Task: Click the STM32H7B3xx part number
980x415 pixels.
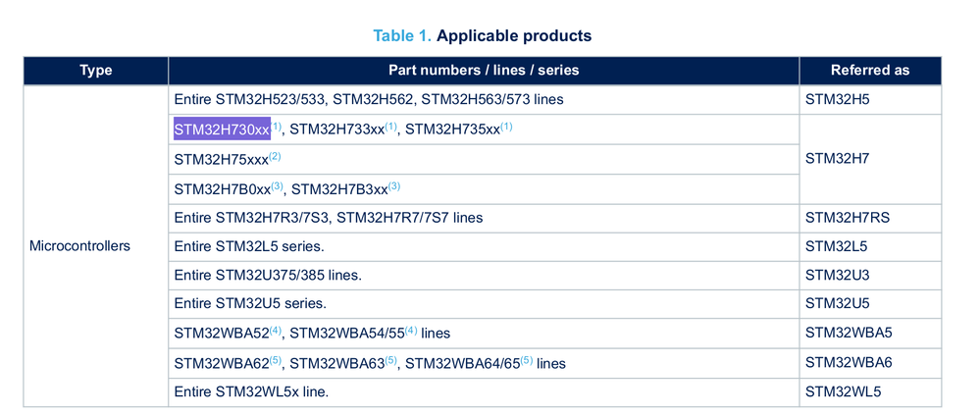Action: 339,189
